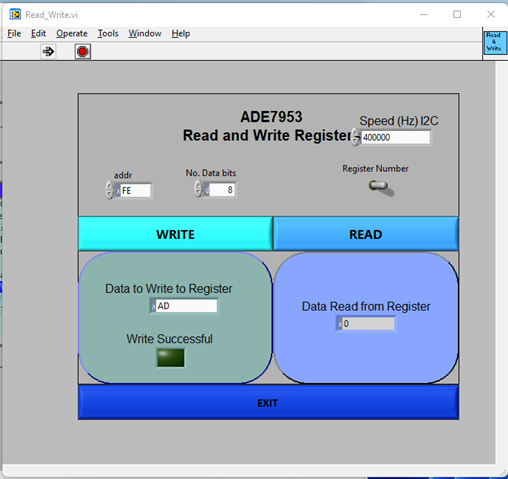Open the Edit menu
Screen dimensions: 508x479
(38, 34)
